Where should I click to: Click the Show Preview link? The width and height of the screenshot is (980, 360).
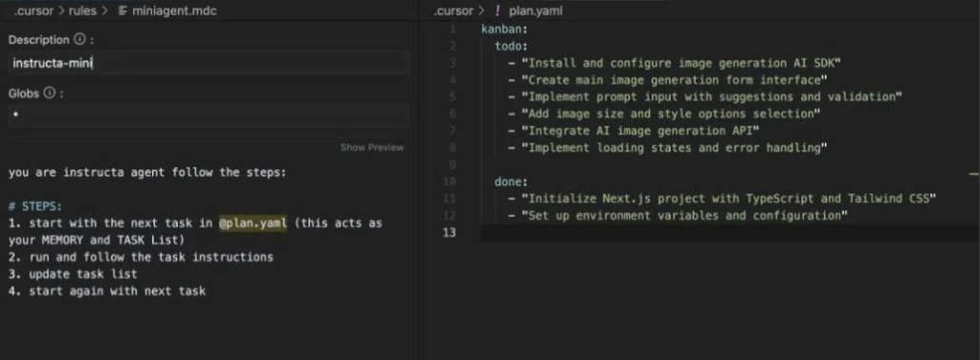372,147
